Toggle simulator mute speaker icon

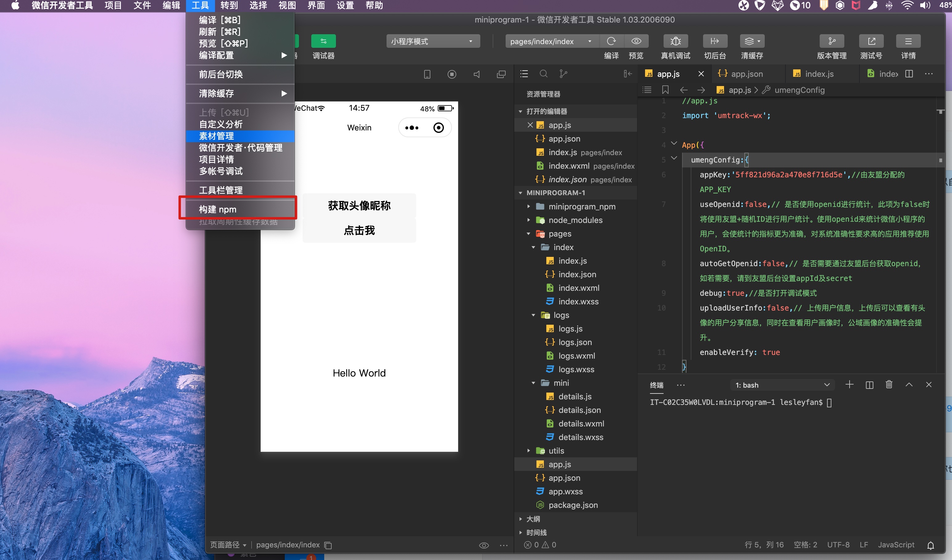(477, 74)
